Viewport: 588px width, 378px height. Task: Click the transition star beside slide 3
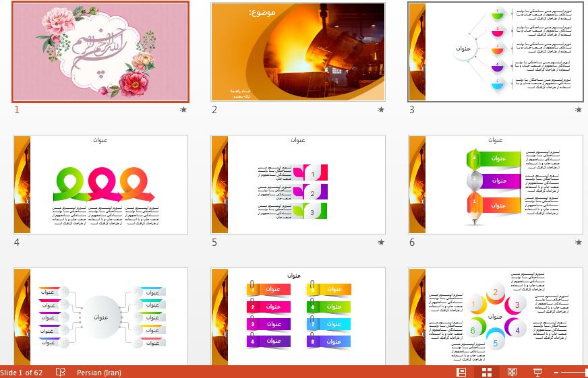578,109
